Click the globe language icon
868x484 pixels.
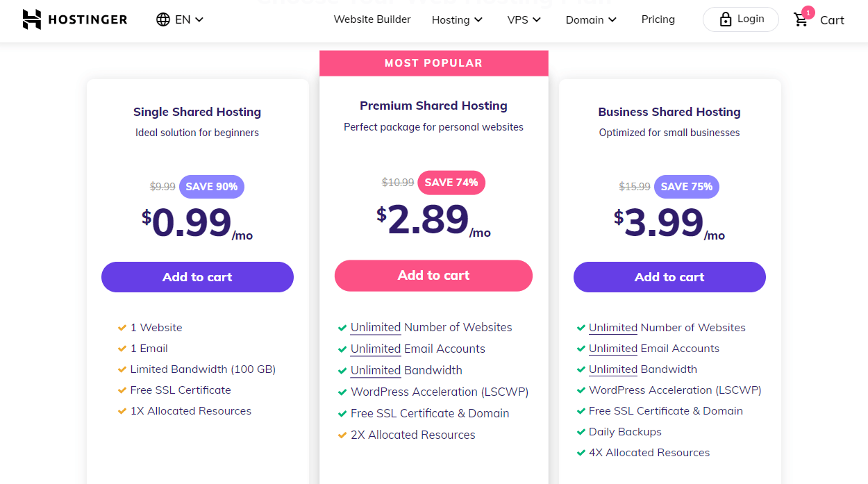(163, 19)
